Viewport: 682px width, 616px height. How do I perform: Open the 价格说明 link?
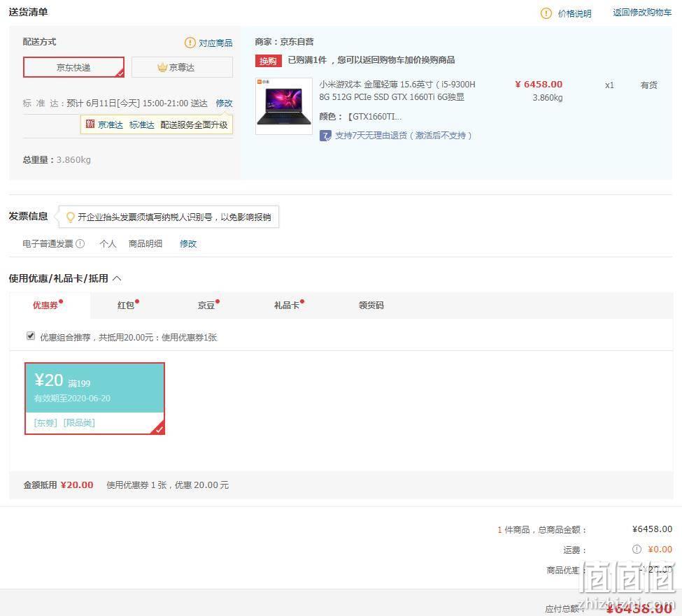coord(574,13)
